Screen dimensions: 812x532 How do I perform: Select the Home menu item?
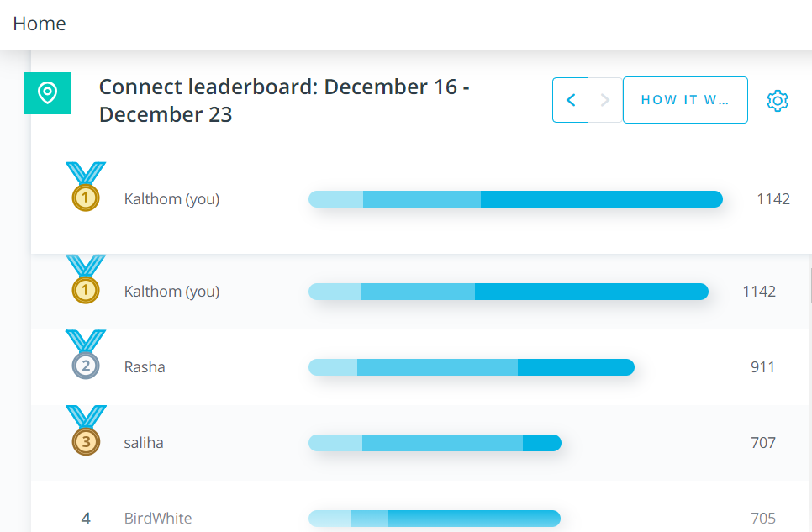click(39, 24)
